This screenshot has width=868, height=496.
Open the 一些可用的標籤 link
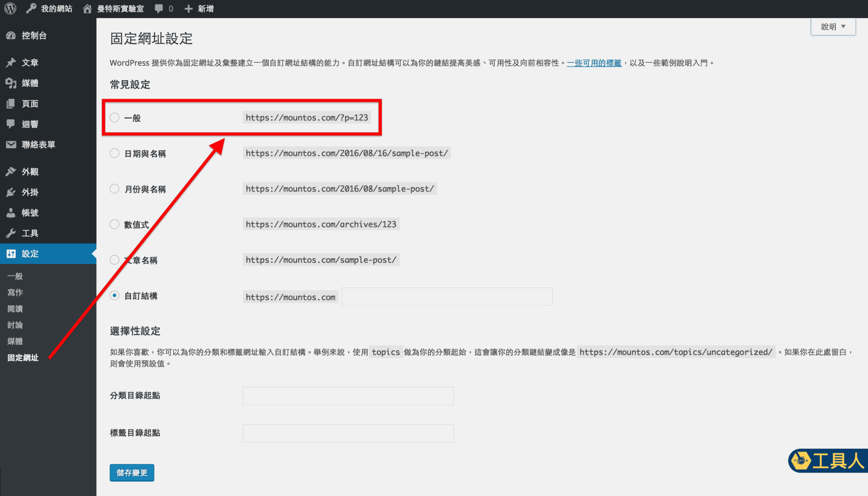point(594,63)
